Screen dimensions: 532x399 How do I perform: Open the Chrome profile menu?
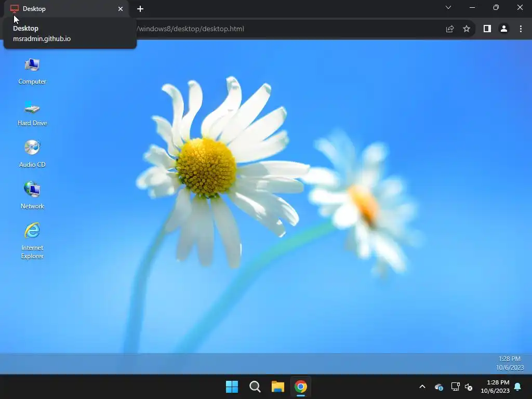[x=504, y=29]
